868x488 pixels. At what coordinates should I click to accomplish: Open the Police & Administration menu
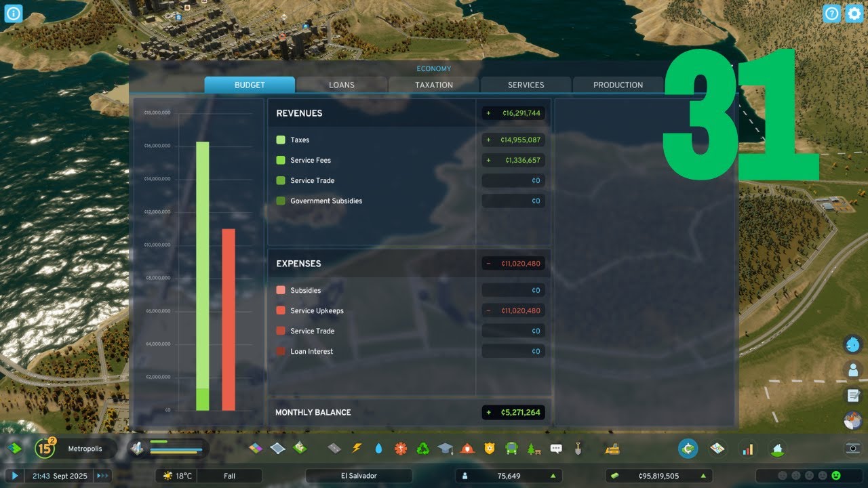point(490,448)
